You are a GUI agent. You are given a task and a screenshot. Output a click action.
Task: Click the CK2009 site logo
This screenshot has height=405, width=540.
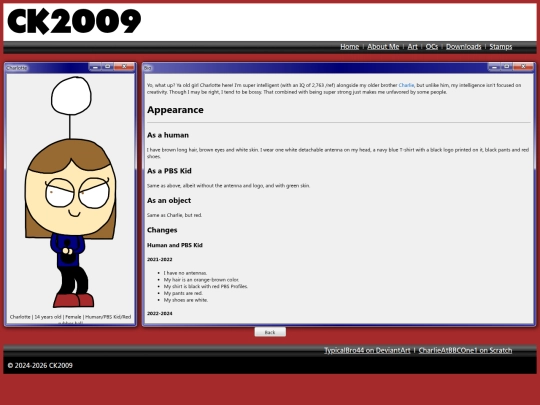coord(74,22)
